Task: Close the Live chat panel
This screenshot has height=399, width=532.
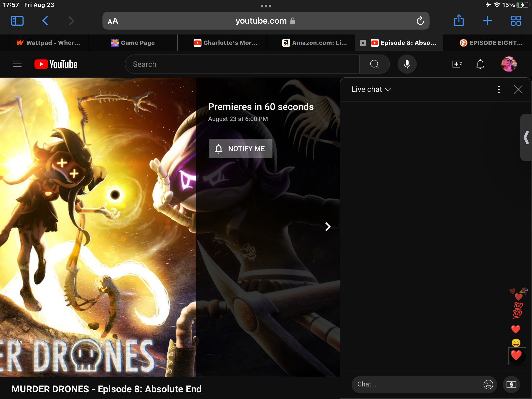Action: [518, 89]
